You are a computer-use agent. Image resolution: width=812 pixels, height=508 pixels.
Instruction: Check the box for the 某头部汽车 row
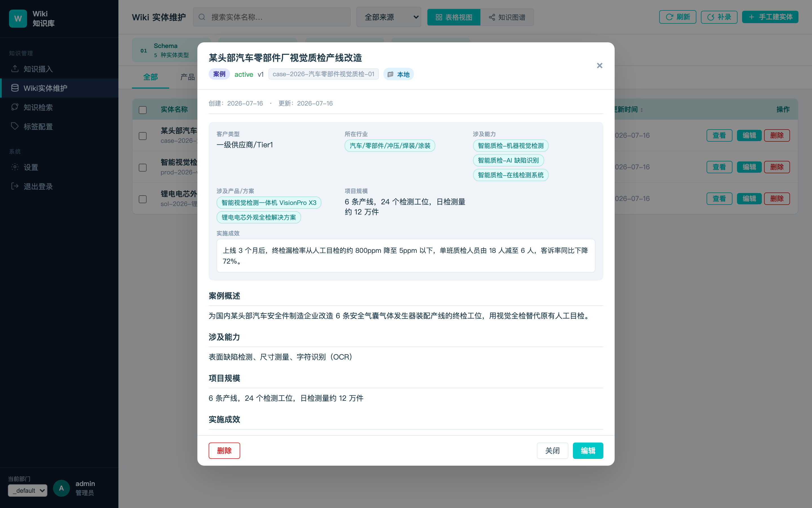pos(143,136)
